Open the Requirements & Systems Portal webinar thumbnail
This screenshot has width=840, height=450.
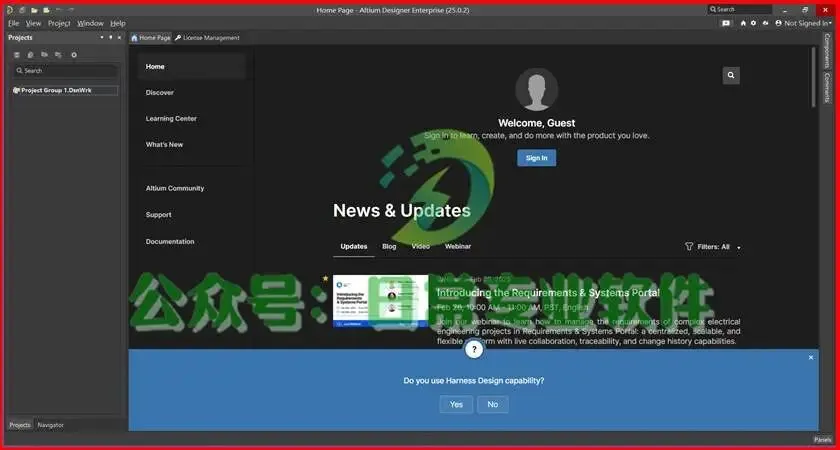(380, 301)
